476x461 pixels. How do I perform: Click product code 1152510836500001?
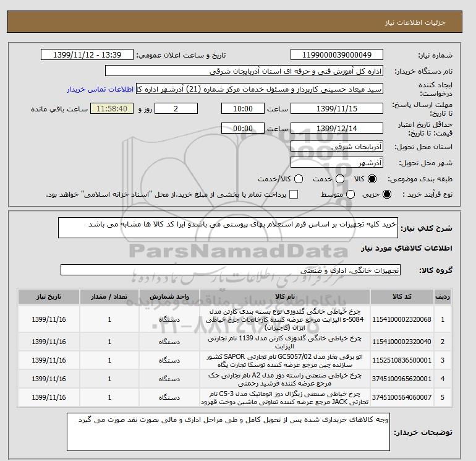coord(402,360)
